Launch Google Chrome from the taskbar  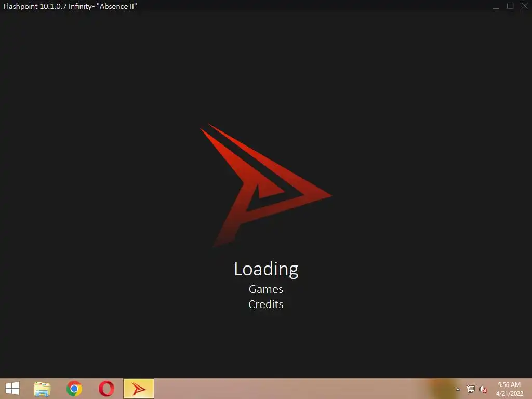74,389
